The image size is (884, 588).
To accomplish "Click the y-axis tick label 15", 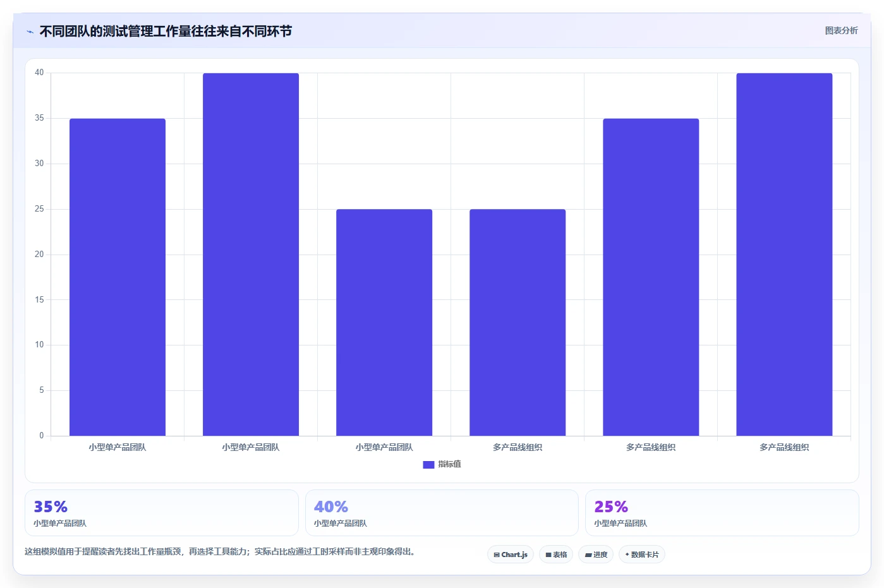I will (x=39, y=300).
